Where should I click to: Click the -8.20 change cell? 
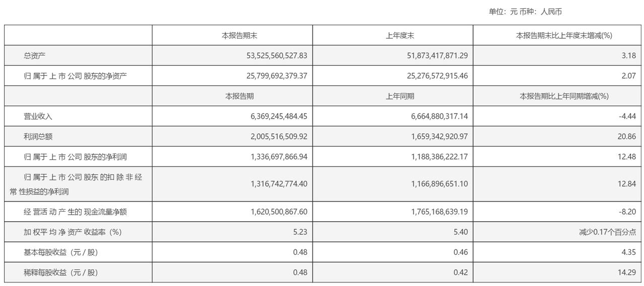(x=630, y=212)
